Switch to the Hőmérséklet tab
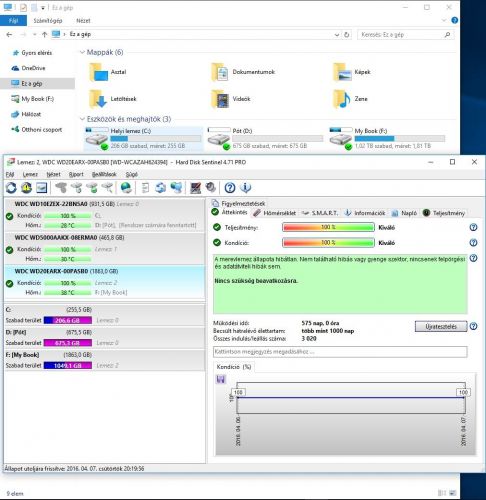Image resolution: width=486 pixels, height=500 pixels. pos(274,213)
